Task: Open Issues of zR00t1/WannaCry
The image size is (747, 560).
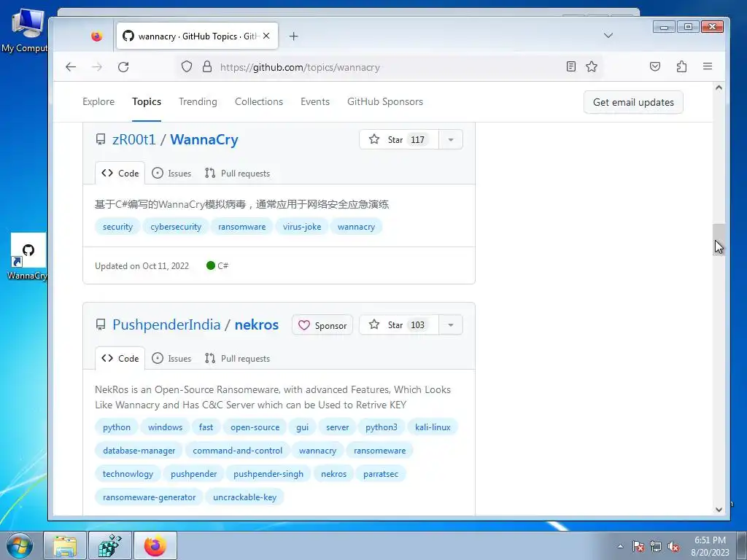Action: click(x=171, y=174)
